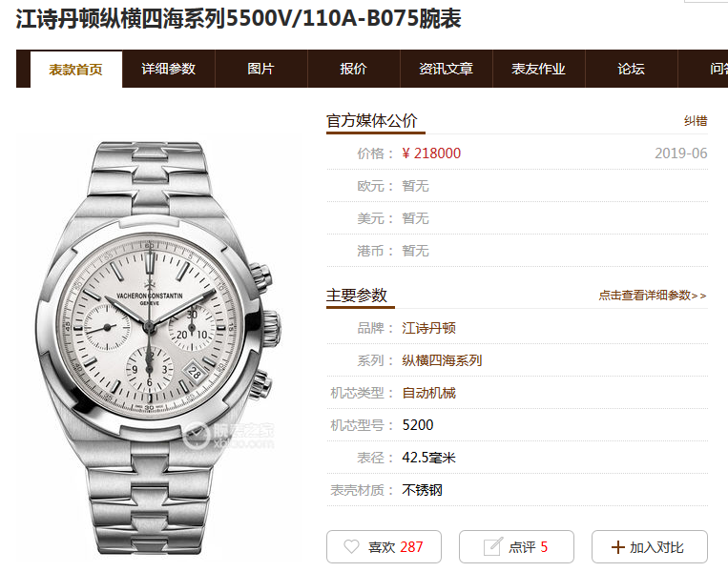Go to the 报价 tab
728x572 pixels.
click(x=353, y=69)
